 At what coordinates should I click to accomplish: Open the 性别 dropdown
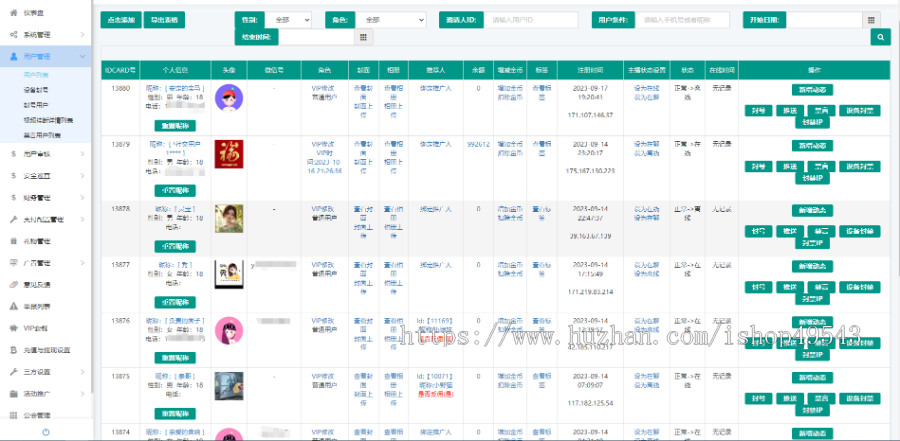coord(289,20)
